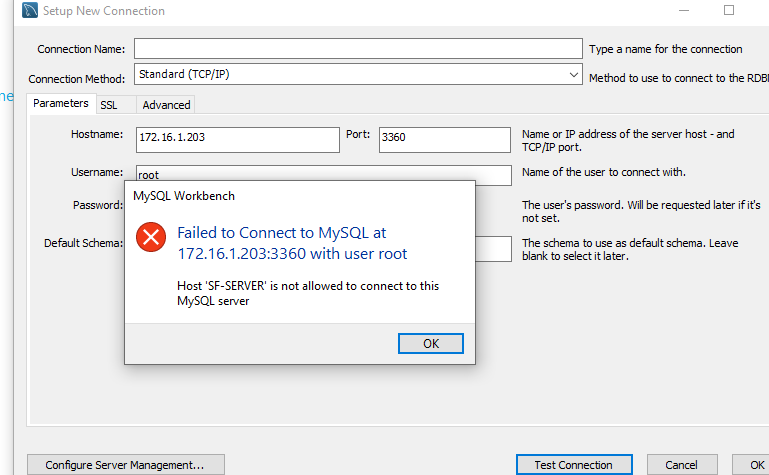Click the 'Password:' label
This screenshot has height=475, width=769.
98,205
